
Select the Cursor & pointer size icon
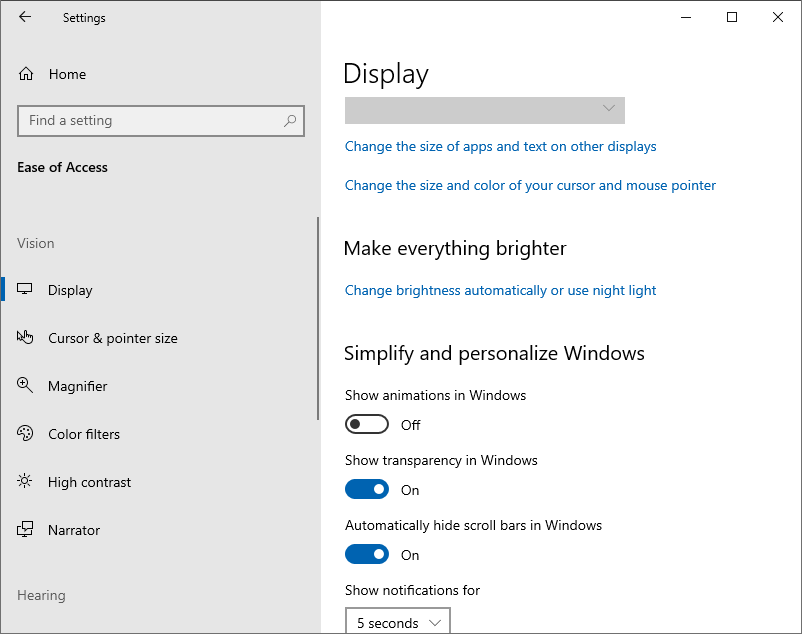[x=25, y=337]
